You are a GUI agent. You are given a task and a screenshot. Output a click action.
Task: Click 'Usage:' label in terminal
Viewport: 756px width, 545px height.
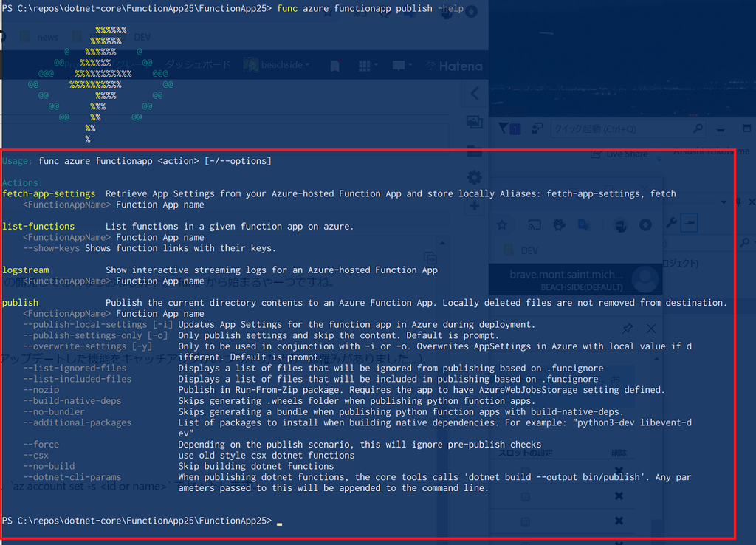[17, 161]
